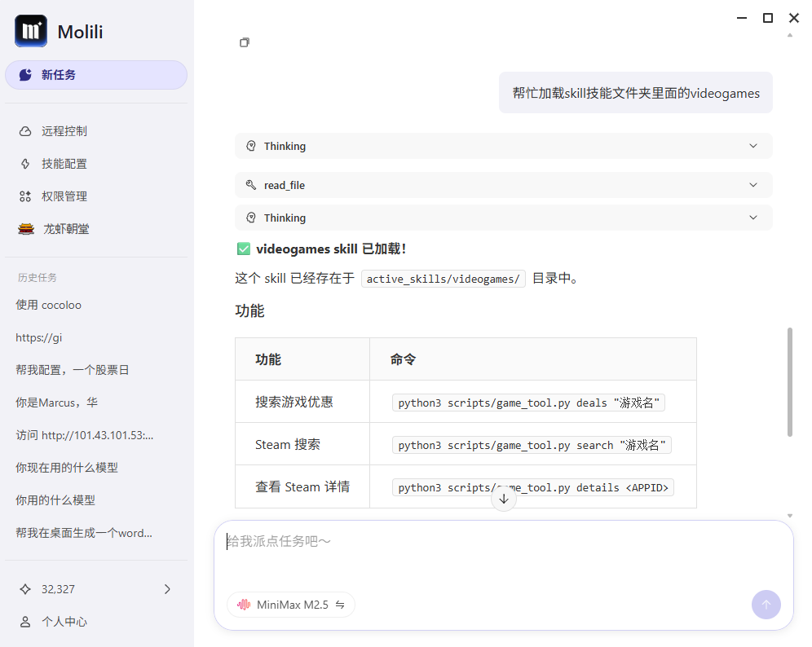Click the Molili logo icon

click(x=31, y=31)
